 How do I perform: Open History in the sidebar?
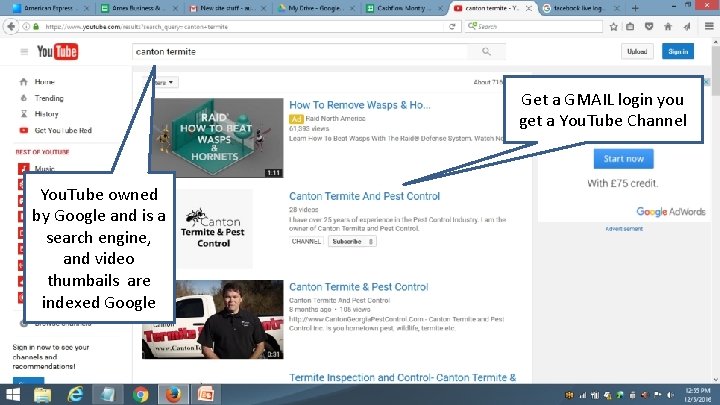pos(46,114)
